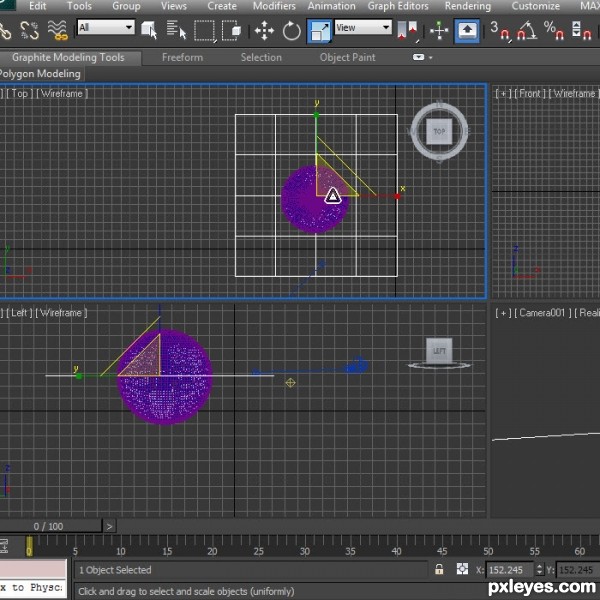This screenshot has width=600, height=600.
Task: Toggle the Percent Snap icon
Action: 554,30
